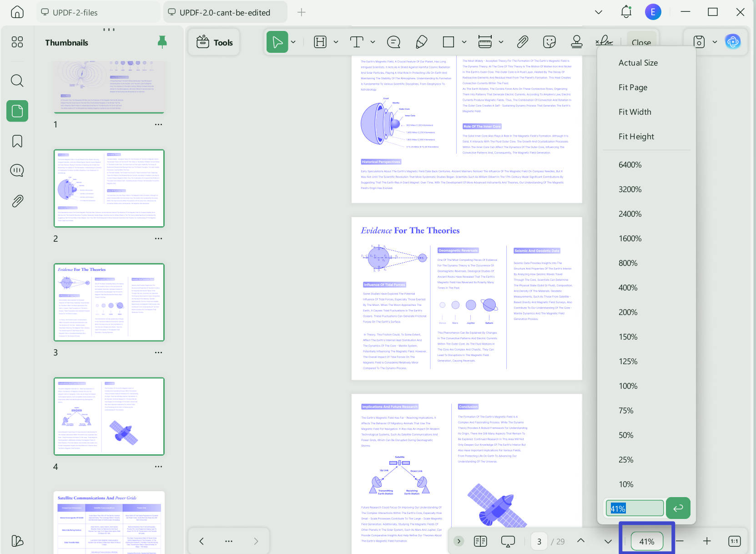Switch to UPDF-2-files tab
The image size is (756, 554).
(x=98, y=12)
